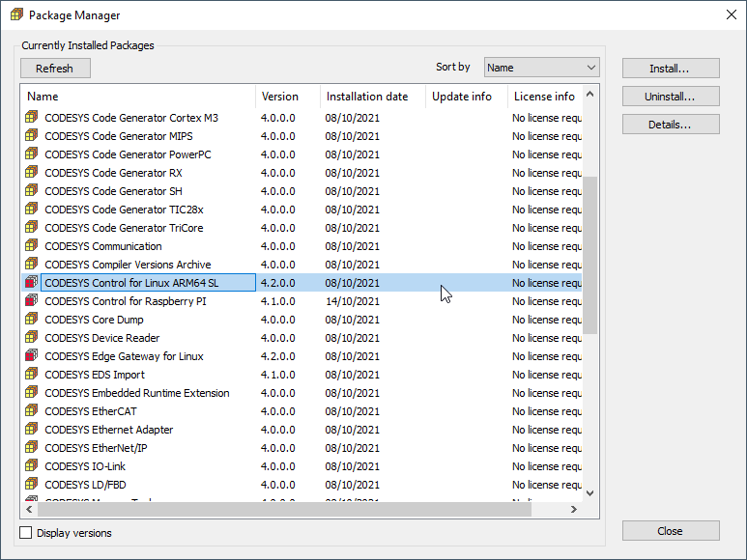Click the Install... button
This screenshot has height=560, width=747.
[x=670, y=69]
